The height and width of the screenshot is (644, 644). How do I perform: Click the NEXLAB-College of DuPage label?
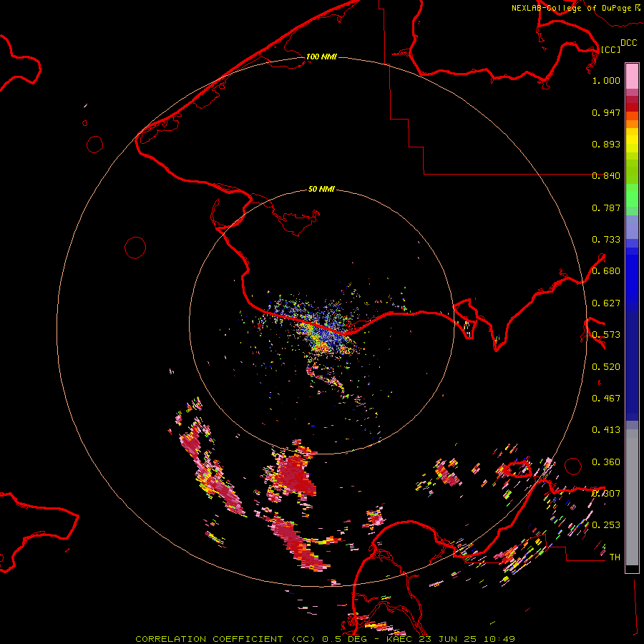(x=572, y=8)
